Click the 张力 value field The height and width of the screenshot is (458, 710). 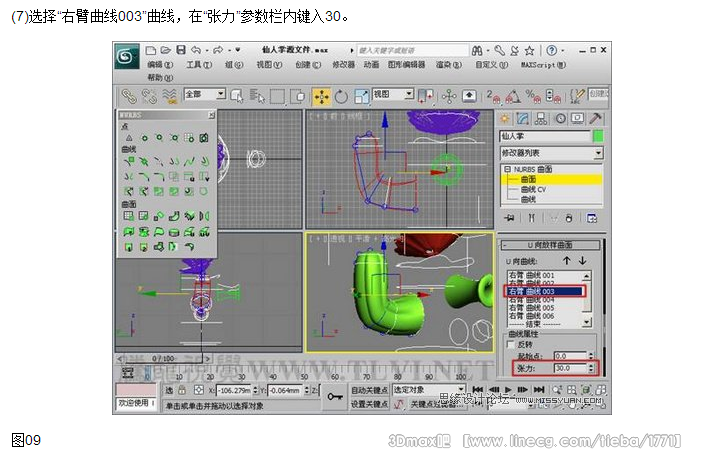click(x=571, y=368)
